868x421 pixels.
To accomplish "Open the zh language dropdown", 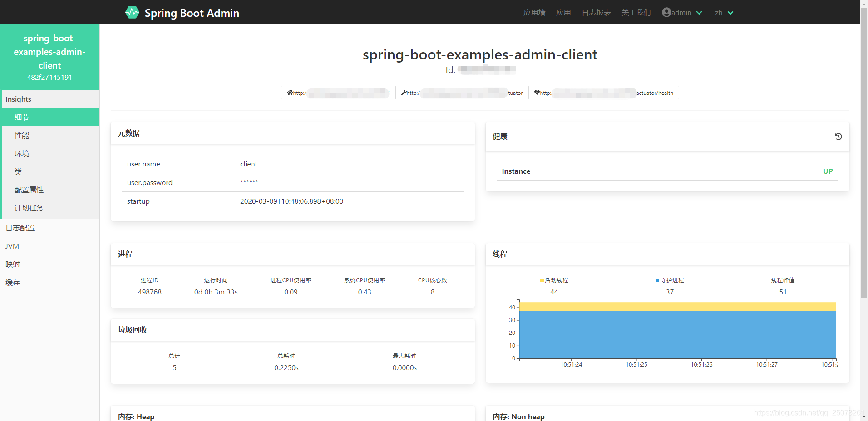I will [x=724, y=13].
